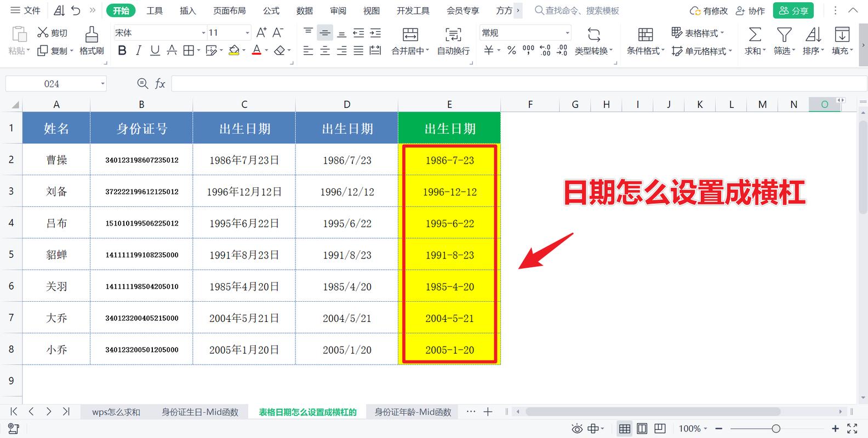Image resolution: width=868 pixels, height=438 pixels.
Task: Click the Format Painter (格式刷) icon
Action: coord(92,34)
